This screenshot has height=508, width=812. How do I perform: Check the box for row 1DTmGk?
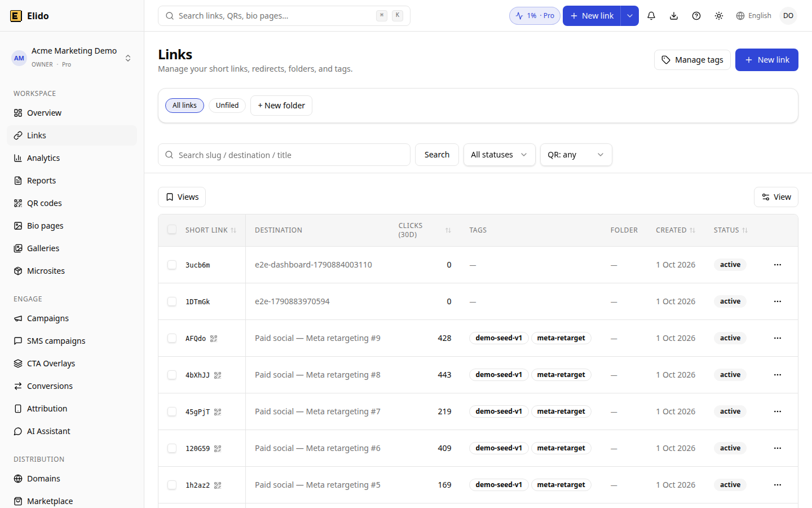[172, 301]
